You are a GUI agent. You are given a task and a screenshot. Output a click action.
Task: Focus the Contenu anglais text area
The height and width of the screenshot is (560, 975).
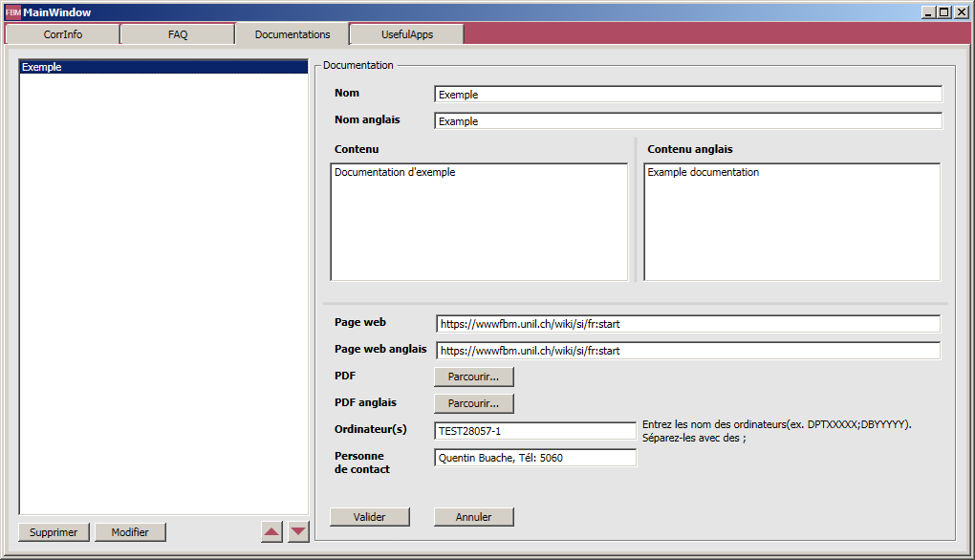(x=791, y=222)
